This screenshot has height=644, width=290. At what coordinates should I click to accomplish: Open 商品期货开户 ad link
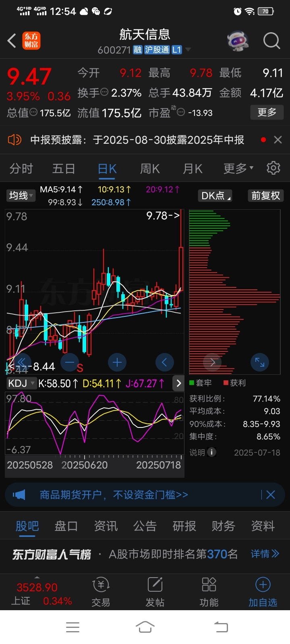tap(114, 495)
